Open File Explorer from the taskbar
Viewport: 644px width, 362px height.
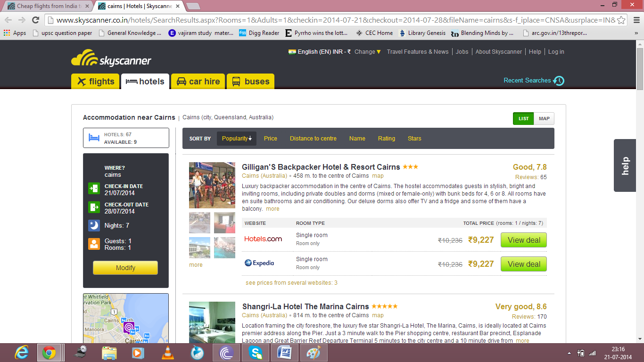(109, 353)
